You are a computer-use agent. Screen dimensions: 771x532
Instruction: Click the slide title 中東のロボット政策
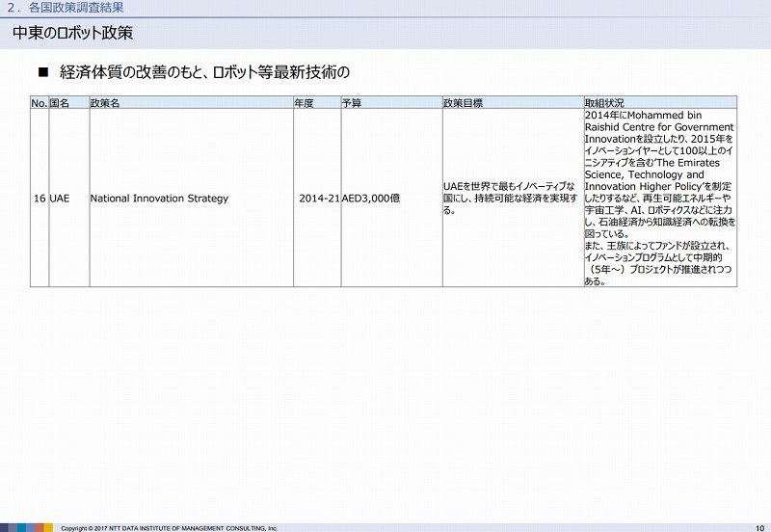pyautogui.click(x=73, y=33)
